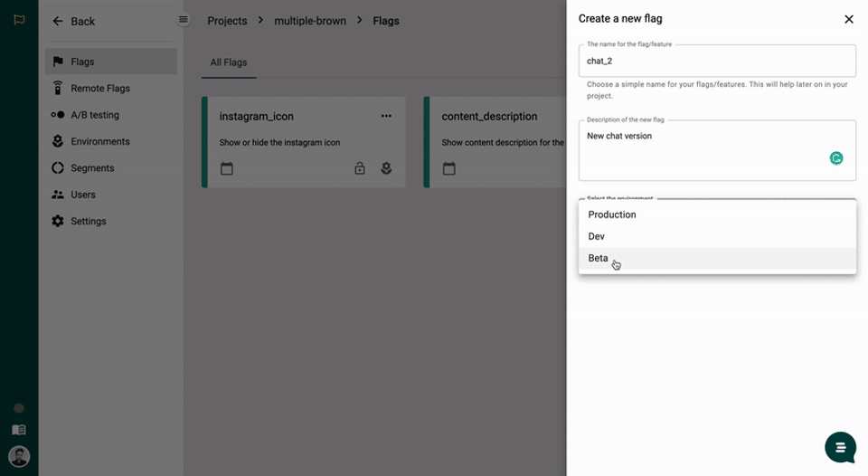Go to Projects breadcrumb

point(227,21)
